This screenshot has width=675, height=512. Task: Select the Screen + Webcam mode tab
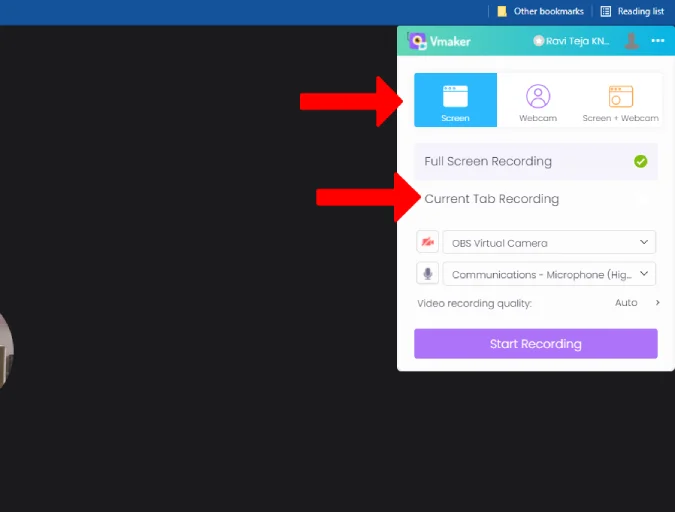[620, 100]
